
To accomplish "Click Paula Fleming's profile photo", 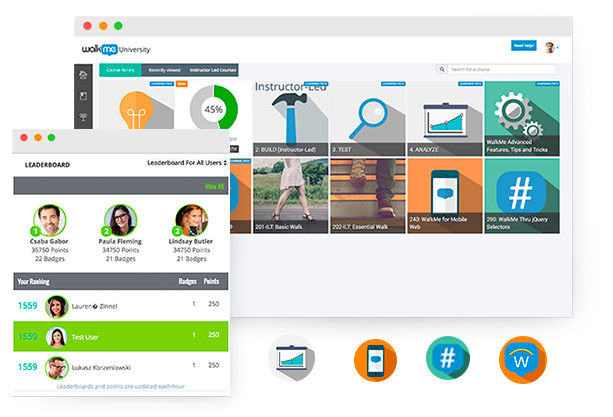I will click(120, 220).
